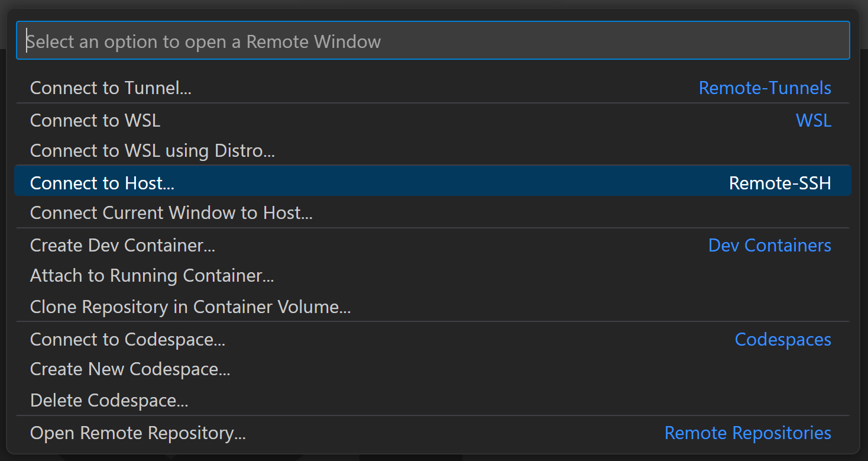Click the Remote Repositories provider label
The height and width of the screenshot is (461, 868).
747,433
